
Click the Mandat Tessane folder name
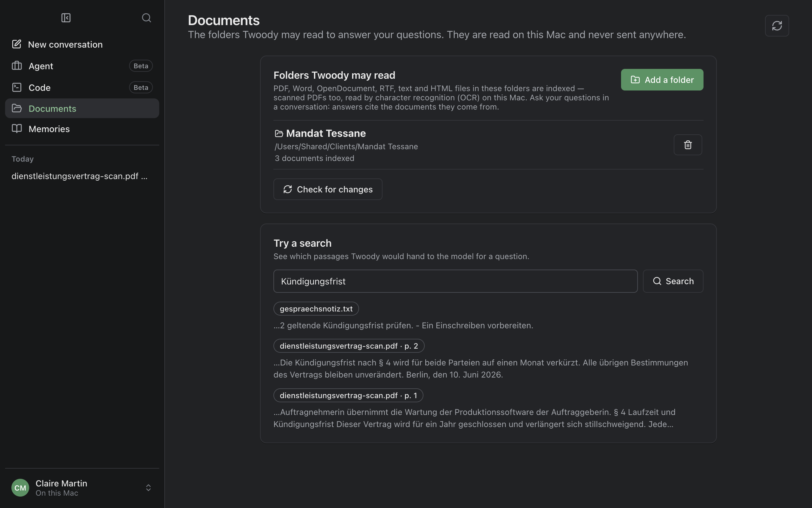[x=326, y=133]
